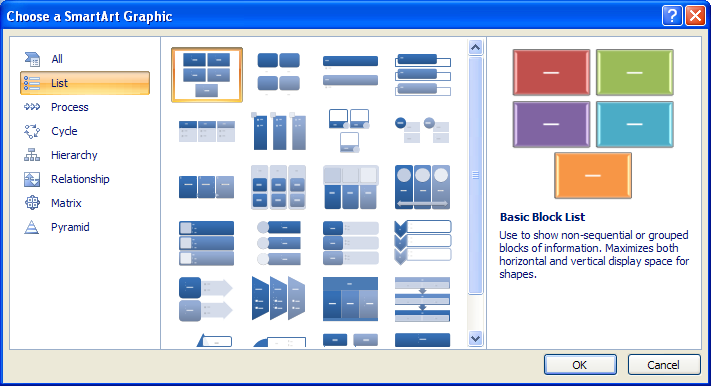This screenshot has width=711, height=386.
Task: Pick the Trapezoid List layout
Action: [278, 299]
